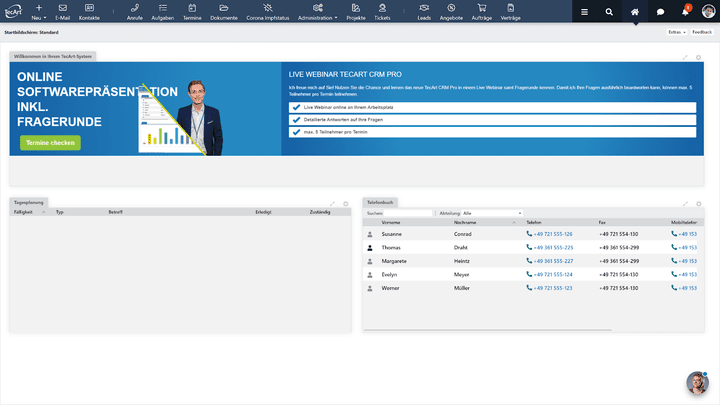This screenshot has height=405, width=720.
Task: Sort by Erledigt column header
Action: tap(263, 212)
